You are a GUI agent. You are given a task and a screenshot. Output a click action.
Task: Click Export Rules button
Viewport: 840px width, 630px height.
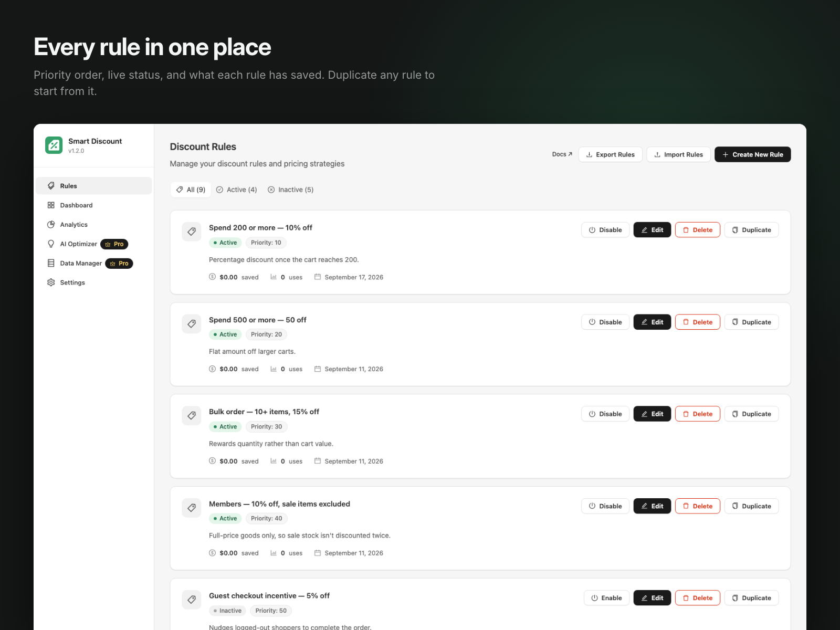[x=611, y=154]
